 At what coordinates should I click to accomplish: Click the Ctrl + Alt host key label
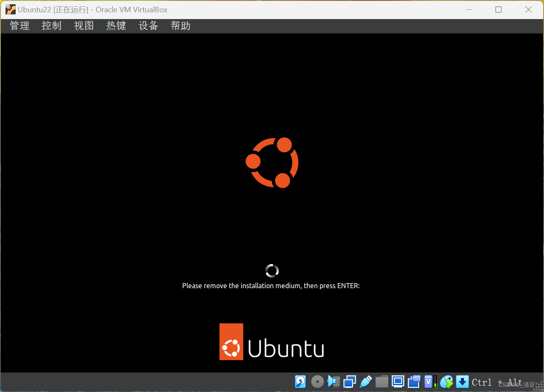tap(497, 382)
